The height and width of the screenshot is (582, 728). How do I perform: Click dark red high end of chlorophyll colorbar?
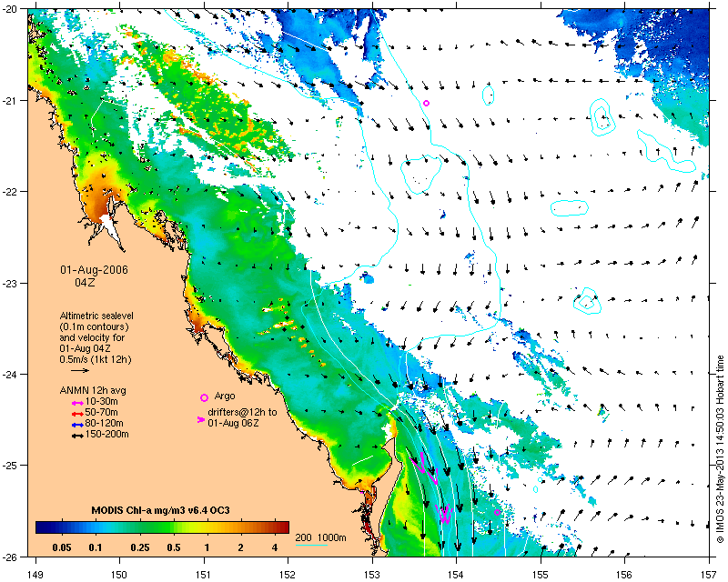coord(285,527)
